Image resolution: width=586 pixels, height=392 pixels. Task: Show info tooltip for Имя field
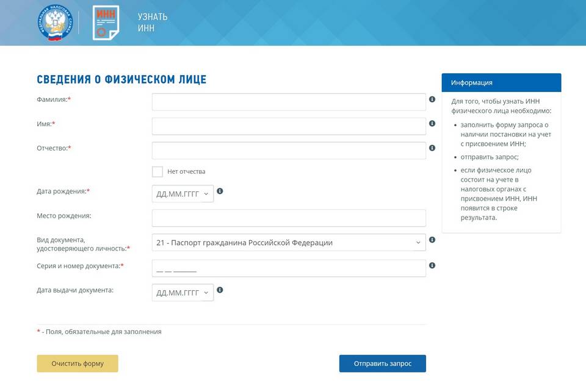(x=432, y=124)
